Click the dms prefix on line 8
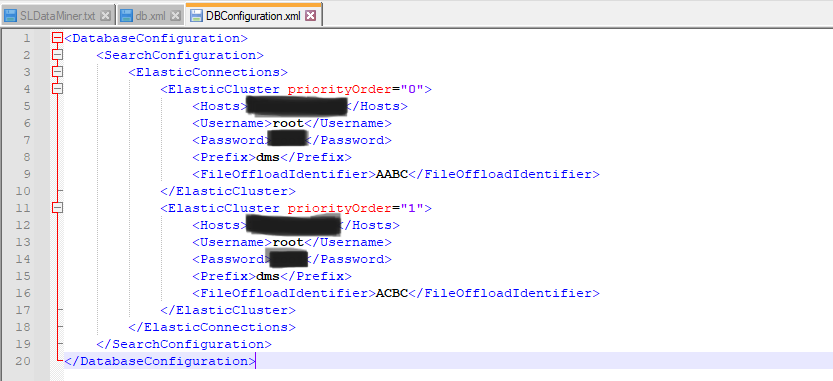 pyautogui.click(x=268, y=157)
